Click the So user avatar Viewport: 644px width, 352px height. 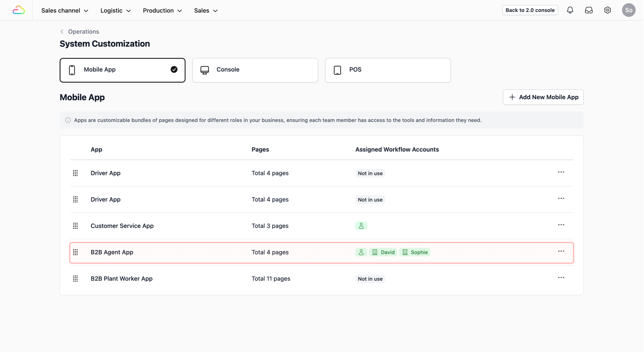tap(628, 10)
